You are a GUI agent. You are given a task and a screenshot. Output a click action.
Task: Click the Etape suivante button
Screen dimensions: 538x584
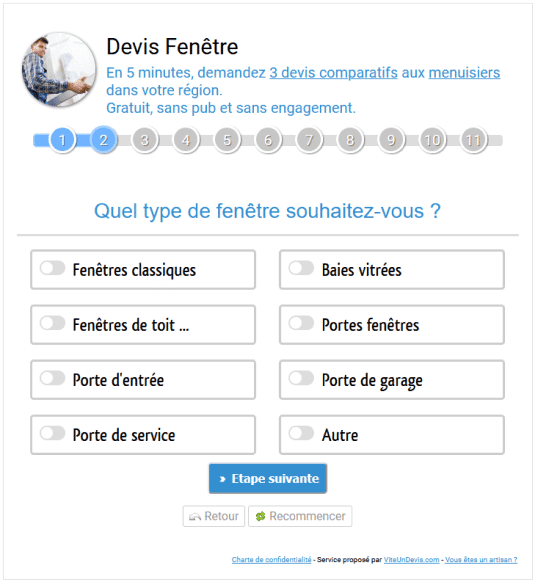(268, 479)
